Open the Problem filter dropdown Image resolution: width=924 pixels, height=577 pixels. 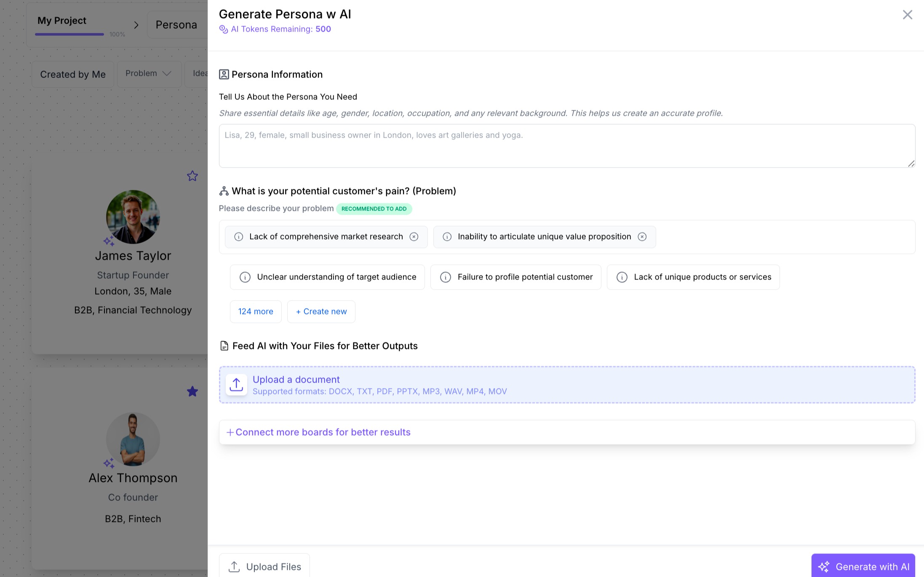(x=149, y=74)
